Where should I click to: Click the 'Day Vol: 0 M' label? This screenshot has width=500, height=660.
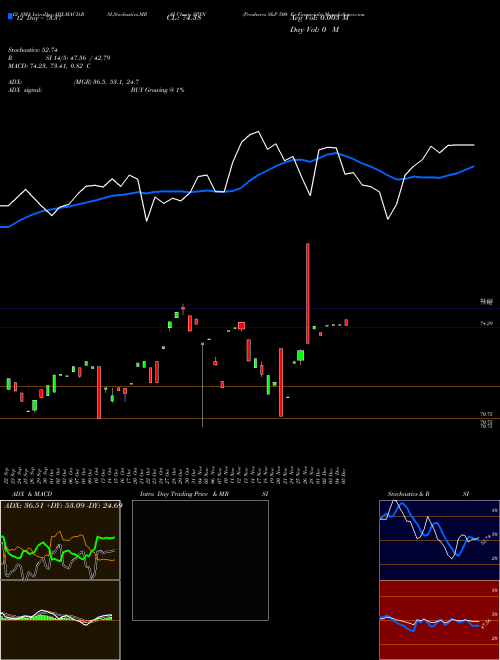[314, 29]
